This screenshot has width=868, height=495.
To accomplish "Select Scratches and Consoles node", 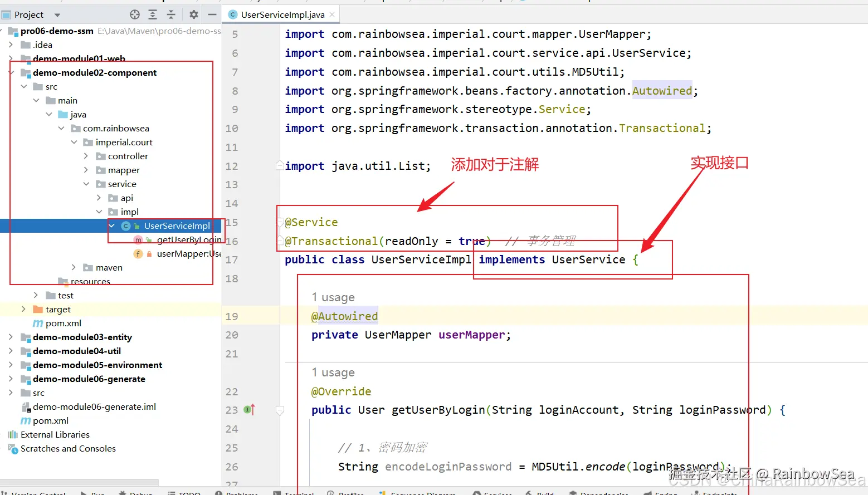I will (x=68, y=448).
